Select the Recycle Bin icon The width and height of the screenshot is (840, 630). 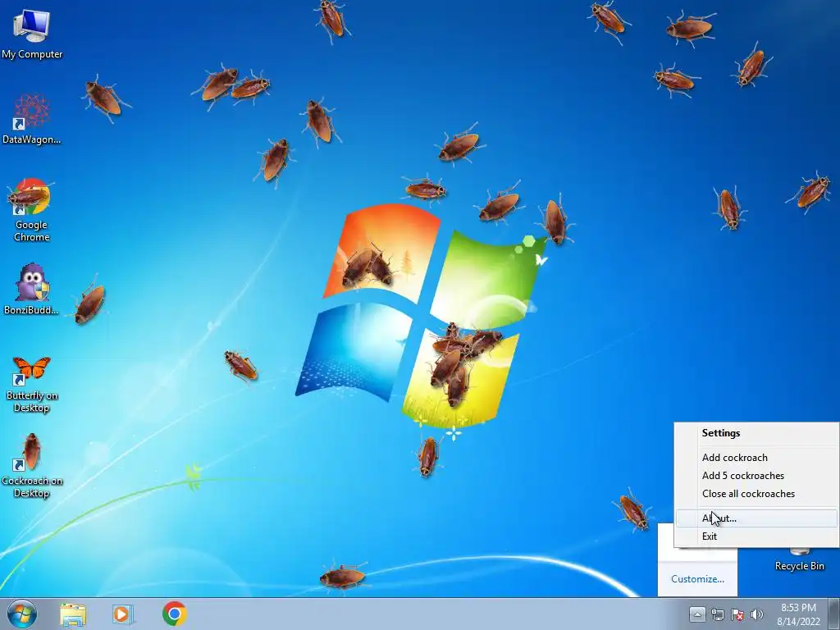point(799,558)
